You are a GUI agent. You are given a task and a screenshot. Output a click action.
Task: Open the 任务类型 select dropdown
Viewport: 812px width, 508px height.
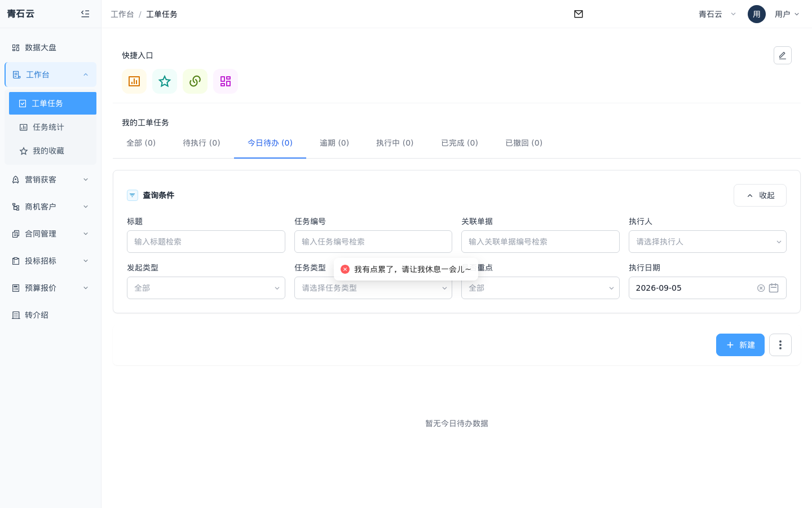[x=373, y=288]
